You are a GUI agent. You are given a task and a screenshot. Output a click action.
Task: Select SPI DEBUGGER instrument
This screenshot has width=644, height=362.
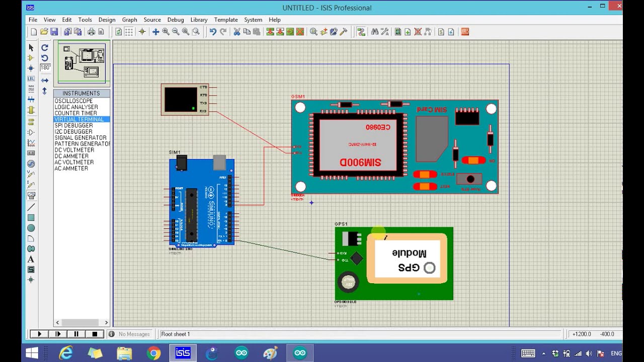(73, 126)
